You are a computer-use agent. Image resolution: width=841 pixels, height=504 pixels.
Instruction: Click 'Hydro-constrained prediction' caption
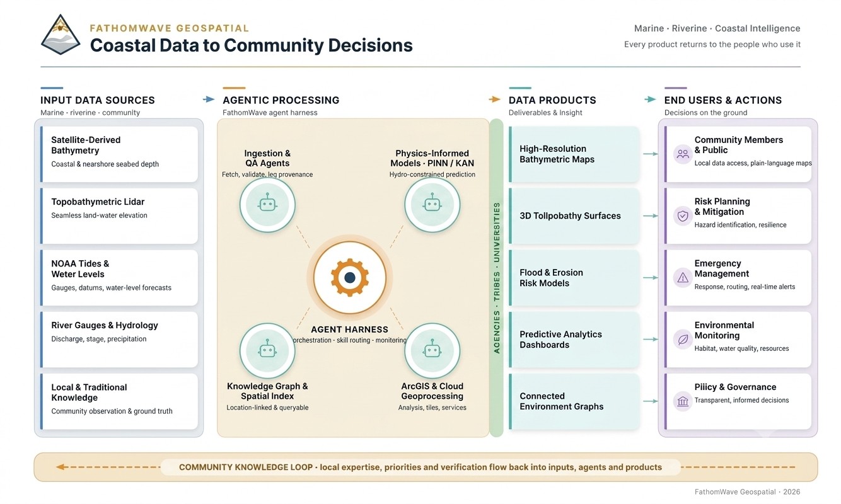[432, 175]
